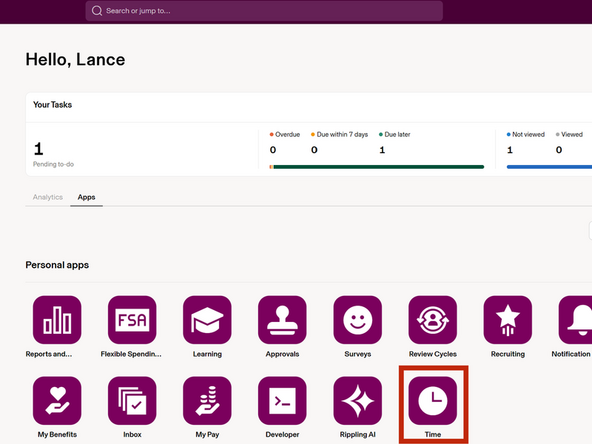Screen dimensions: 592x444
Task: Select the Apps tab
Action: point(86,197)
